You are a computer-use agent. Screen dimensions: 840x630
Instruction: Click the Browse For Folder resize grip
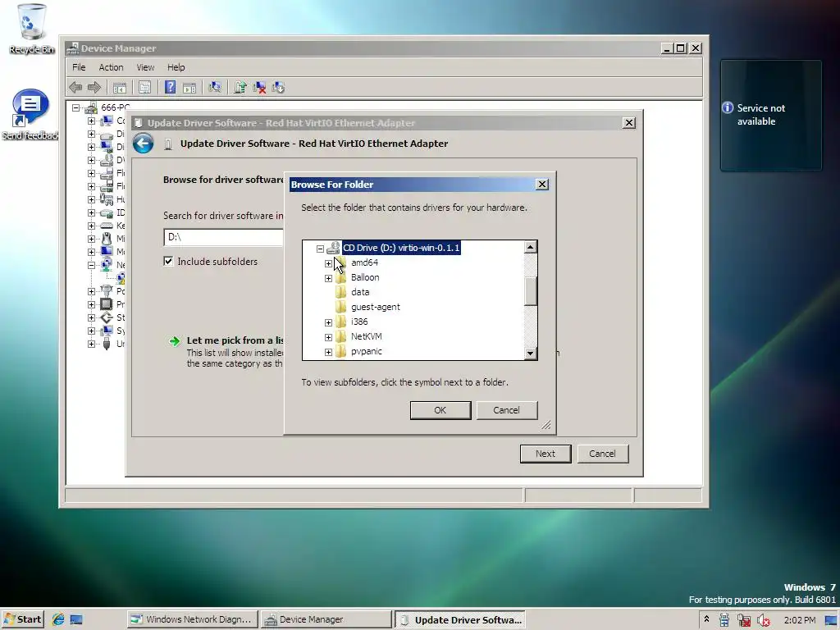546,425
